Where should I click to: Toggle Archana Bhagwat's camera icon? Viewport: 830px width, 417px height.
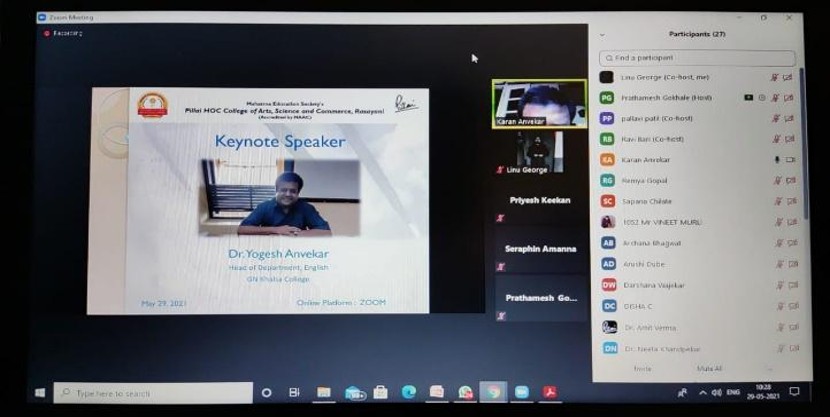click(x=790, y=243)
